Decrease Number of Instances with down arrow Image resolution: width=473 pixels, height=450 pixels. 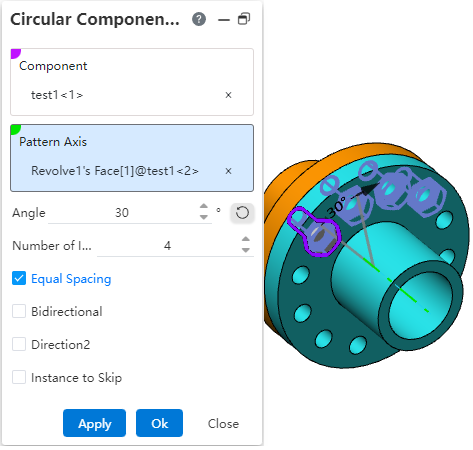coord(246,250)
